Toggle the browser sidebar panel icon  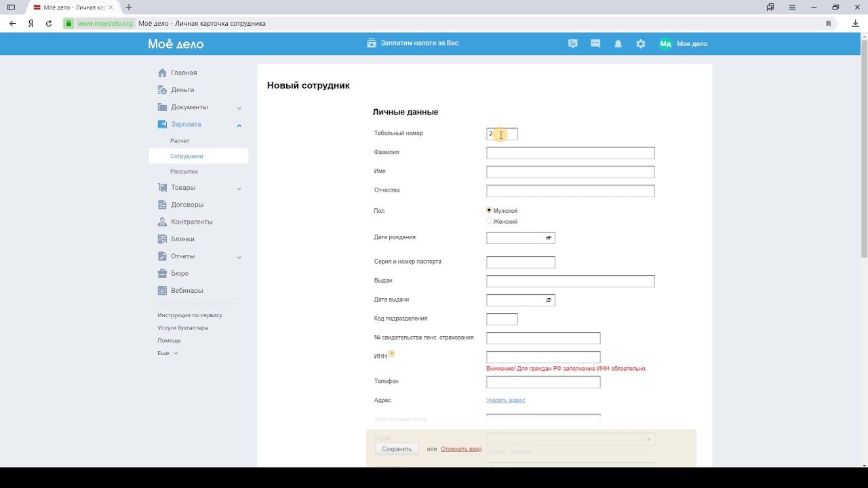click(x=11, y=7)
